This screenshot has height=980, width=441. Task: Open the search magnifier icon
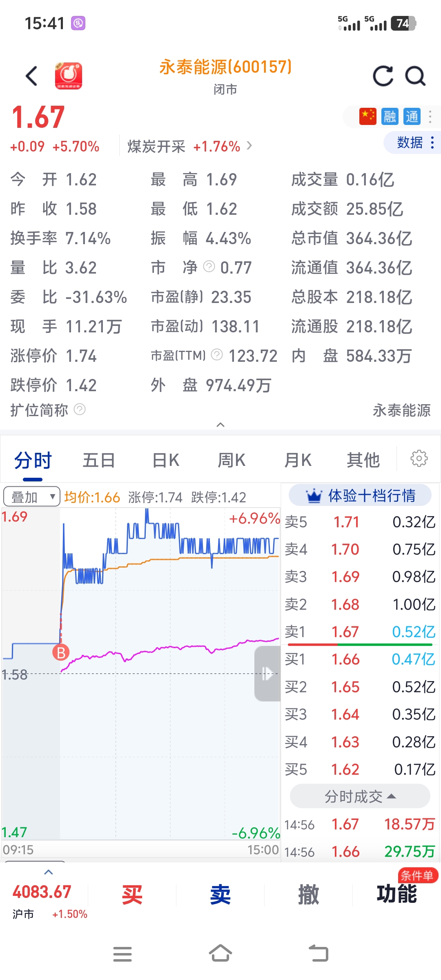[x=415, y=76]
